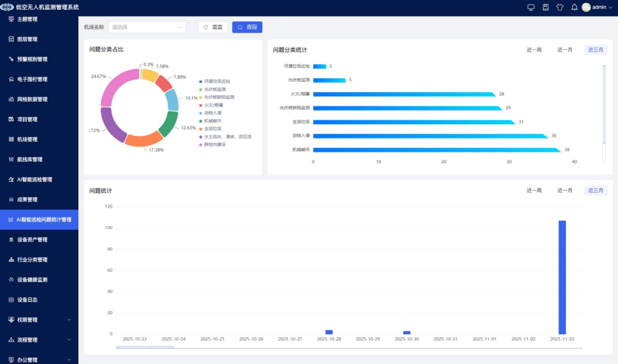Select 近一周 tab in 问题分类统计
This screenshot has width=618, height=364.
[x=534, y=50]
